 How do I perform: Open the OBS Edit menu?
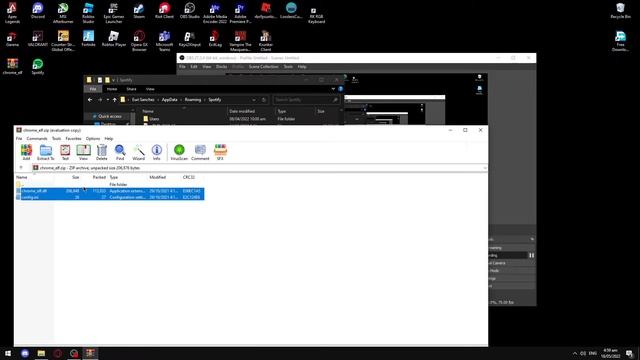[x=194, y=67]
